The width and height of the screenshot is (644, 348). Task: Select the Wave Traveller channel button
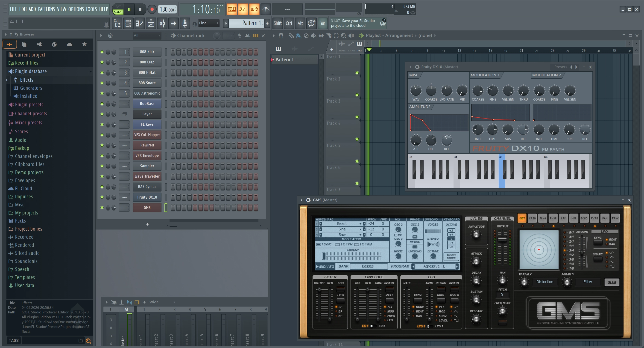[x=147, y=176]
